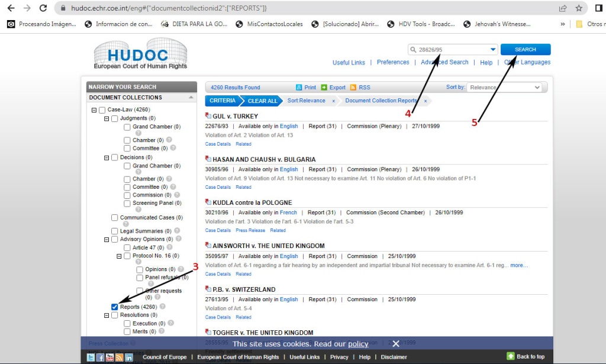Image resolution: width=606 pixels, height=364 pixels.
Task: Open the Useful Links header menu
Action: 349,63
